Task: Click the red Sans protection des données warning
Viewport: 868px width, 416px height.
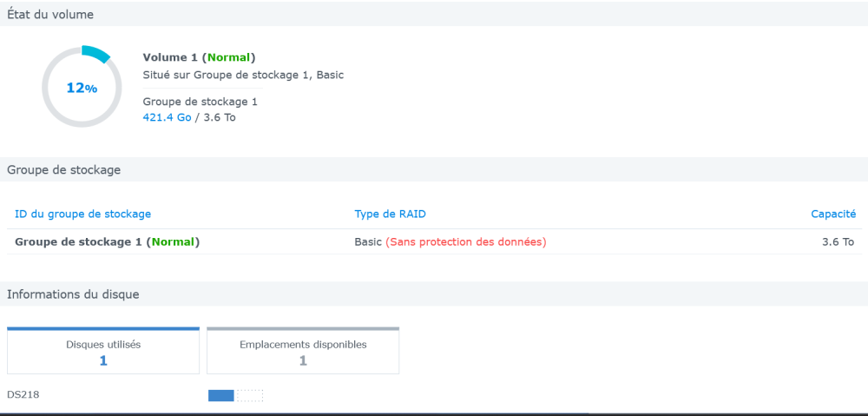Action: point(466,241)
